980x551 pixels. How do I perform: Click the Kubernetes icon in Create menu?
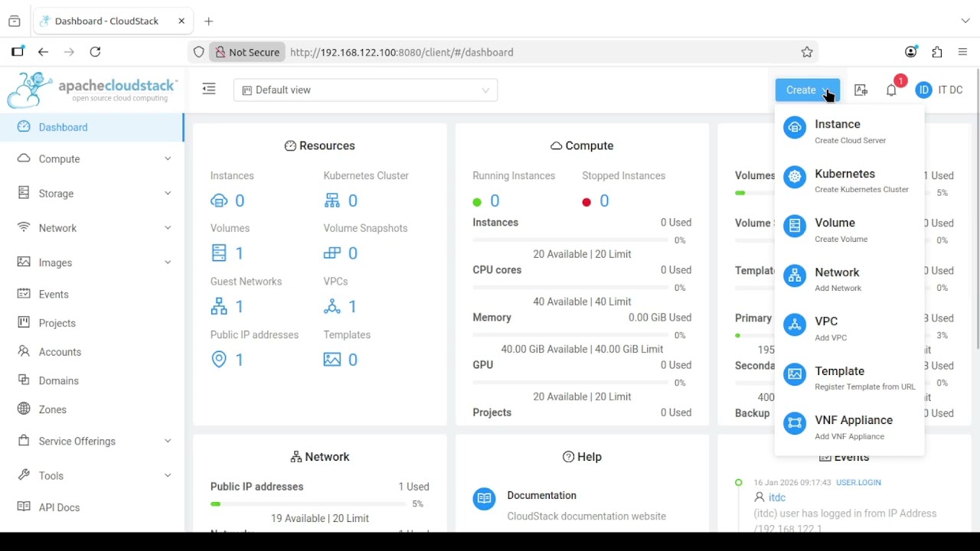click(x=795, y=178)
